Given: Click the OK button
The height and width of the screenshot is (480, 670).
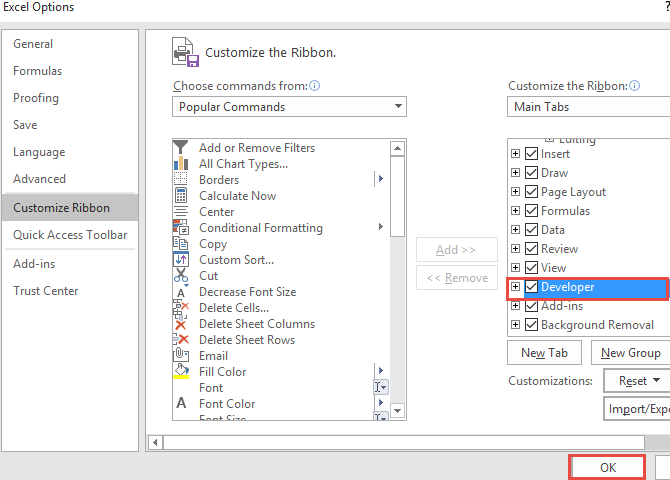Looking at the screenshot, I should pos(607,467).
